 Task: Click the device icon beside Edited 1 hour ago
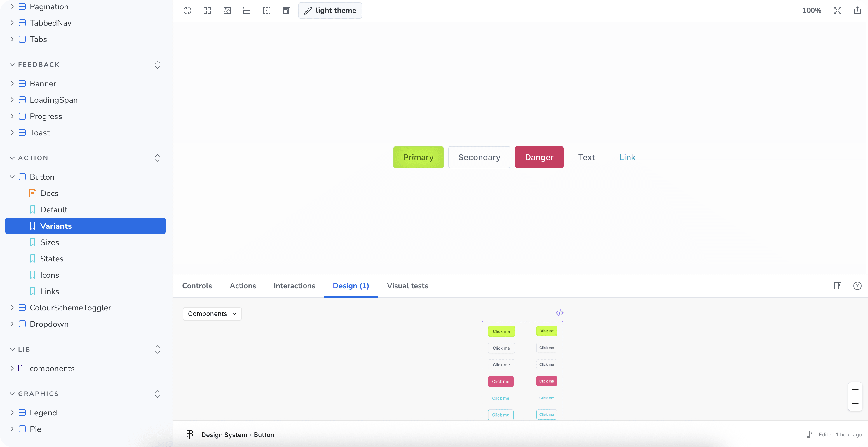click(809, 434)
